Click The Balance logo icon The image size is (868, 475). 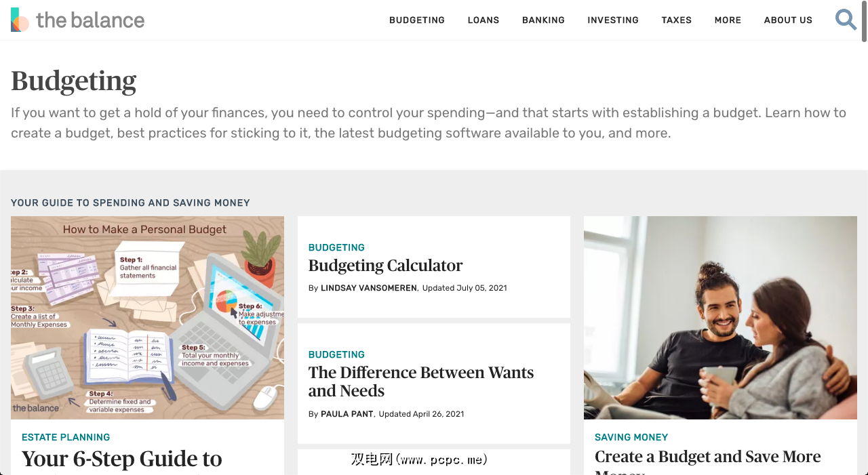coord(20,20)
